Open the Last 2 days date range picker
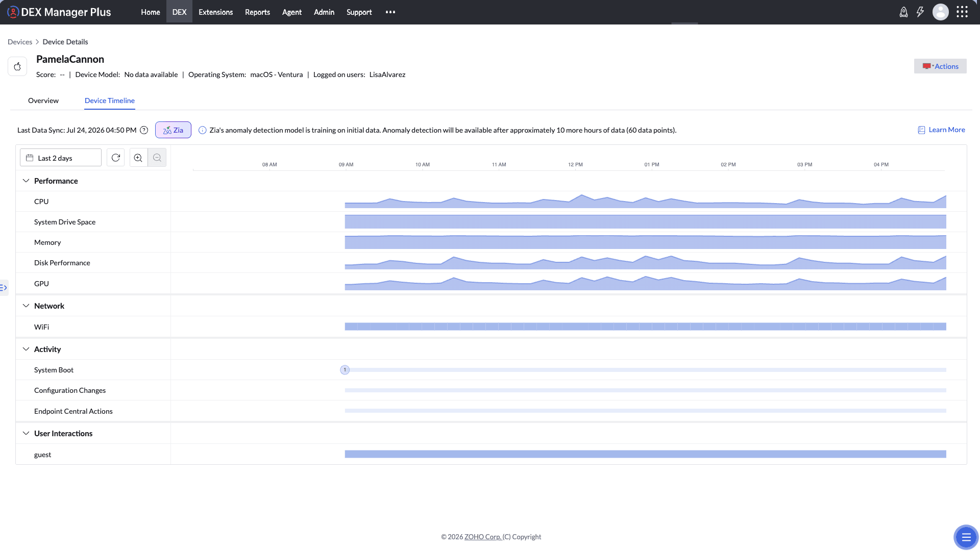The width and height of the screenshot is (980, 551). click(x=61, y=158)
